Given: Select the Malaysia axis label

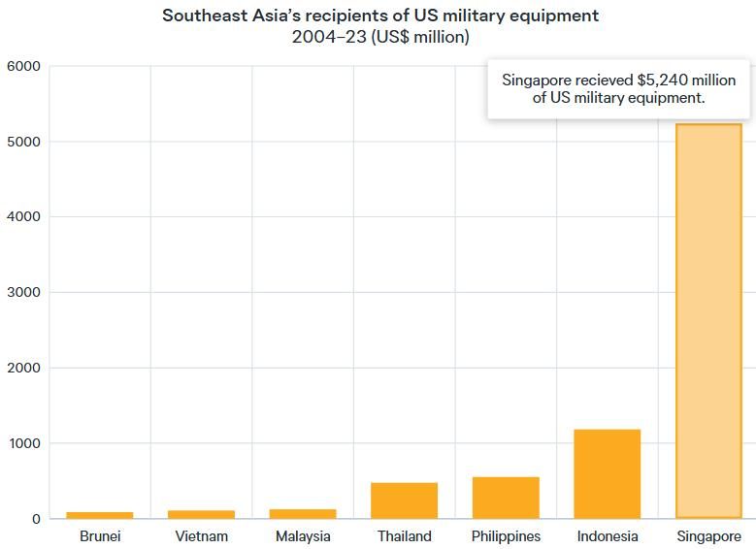Looking at the screenshot, I should pyautogui.click(x=303, y=536).
